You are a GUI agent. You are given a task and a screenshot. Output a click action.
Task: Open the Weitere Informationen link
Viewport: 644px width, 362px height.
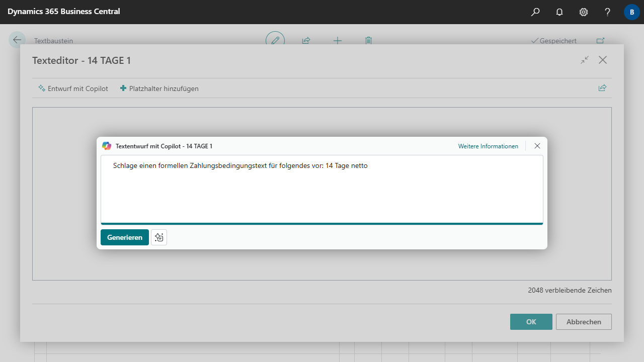(488, 146)
